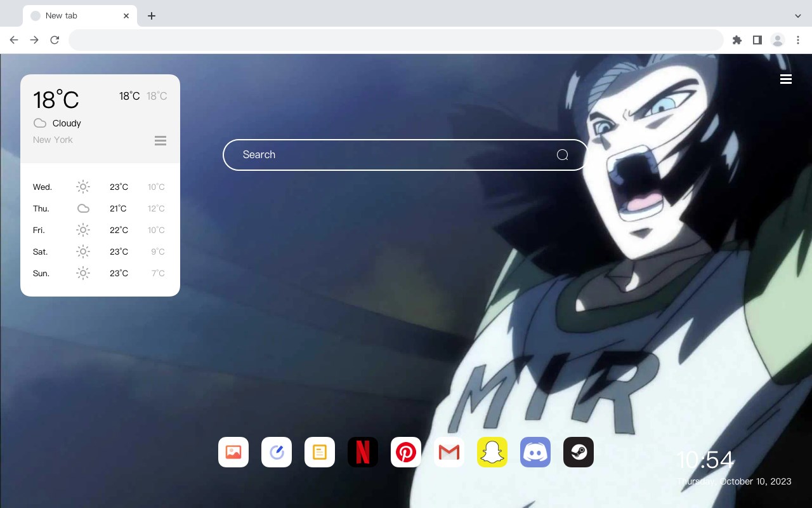Click the Saturday sunny icon
Screen dimensions: 812x508
83,251
